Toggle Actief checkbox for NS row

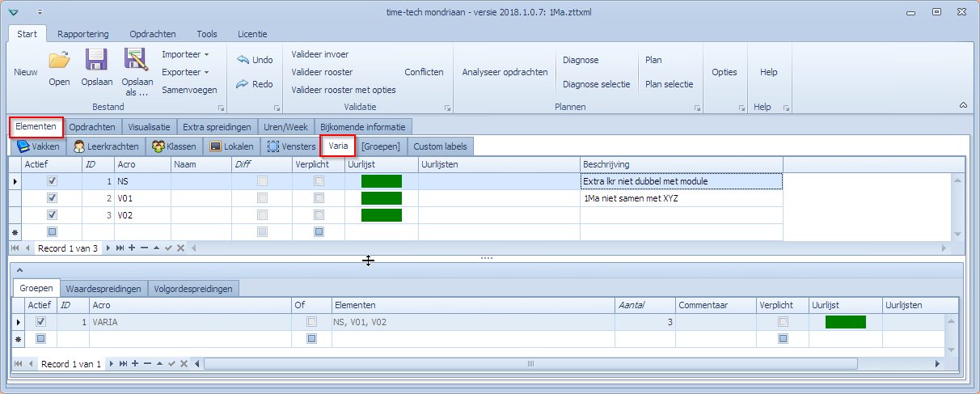click(x=53, y=181)
